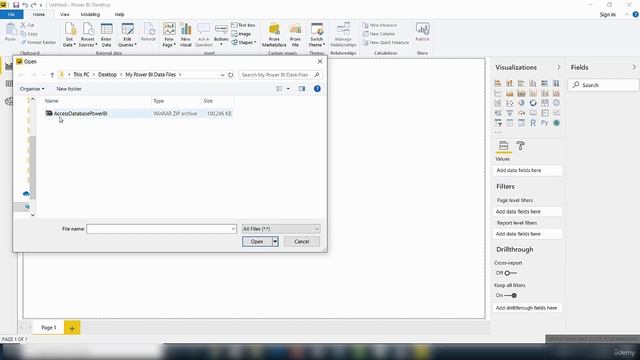Image resolution: width=640 pixels, height=360 pixels.
Task: Select the donut chart visualization icon
Action: pos(533,103)
